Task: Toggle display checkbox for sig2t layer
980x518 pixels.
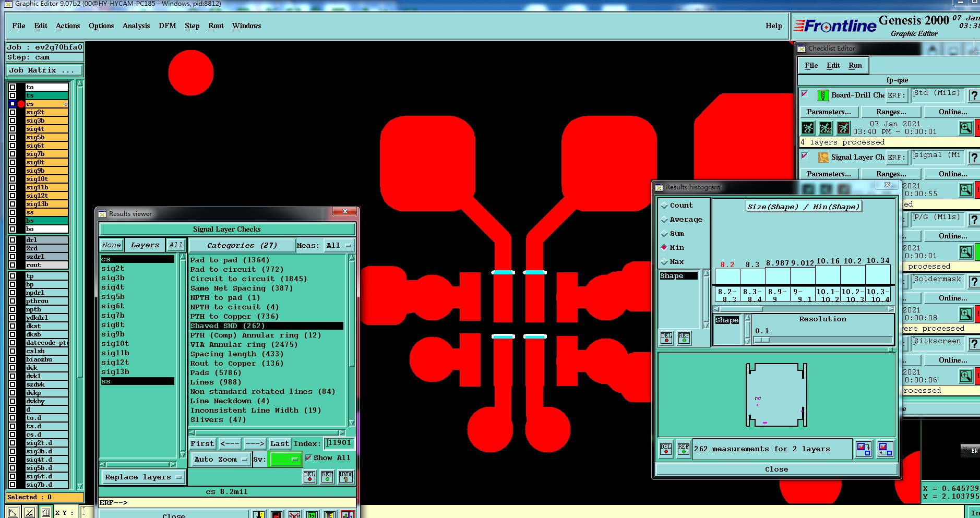Action: (x=13, y=112)
